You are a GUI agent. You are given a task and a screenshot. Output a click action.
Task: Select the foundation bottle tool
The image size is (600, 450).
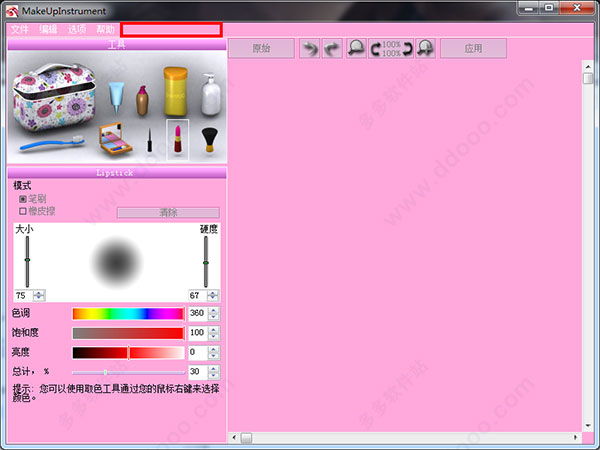pyautogui.click(x=142, y=100)
